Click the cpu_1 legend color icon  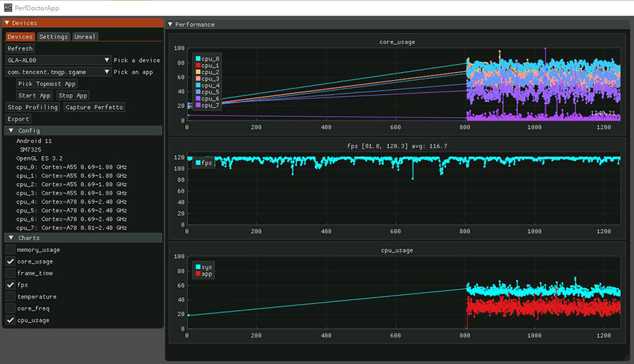(x=197, y=66)
